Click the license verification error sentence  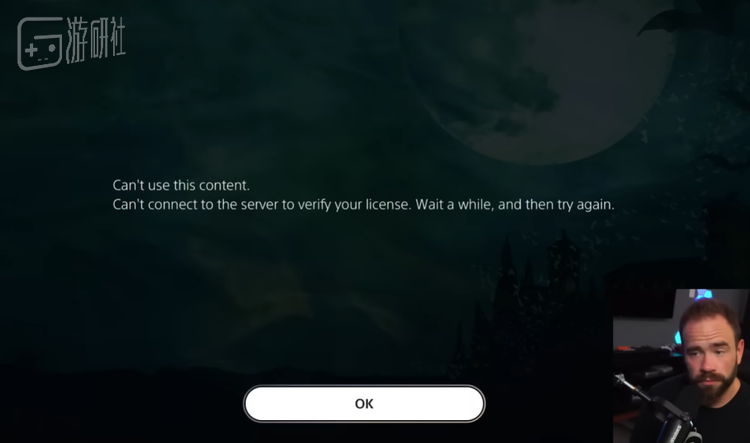(x=364, y=205)
